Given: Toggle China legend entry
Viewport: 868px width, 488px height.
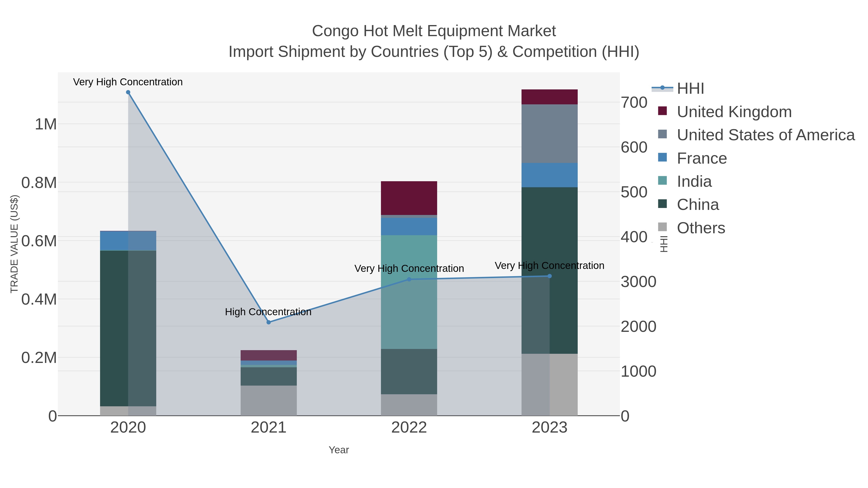Looking at the screenshot, I should [688, 204].
